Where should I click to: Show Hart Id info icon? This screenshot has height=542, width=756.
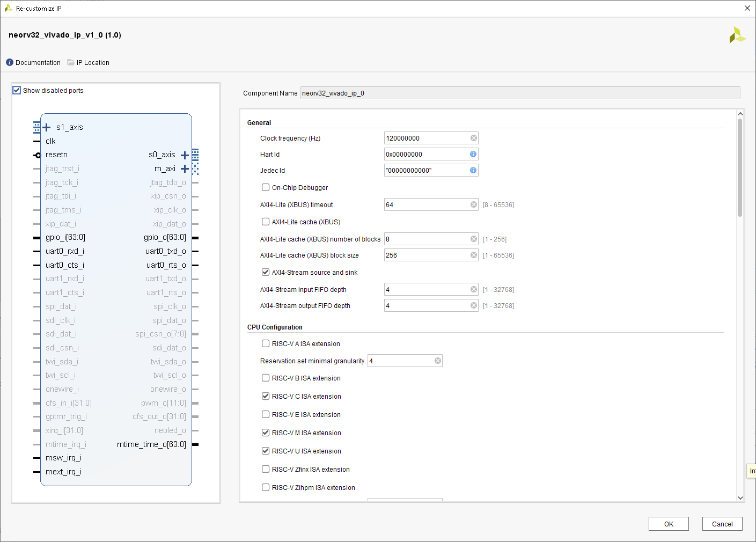[473, 154]
